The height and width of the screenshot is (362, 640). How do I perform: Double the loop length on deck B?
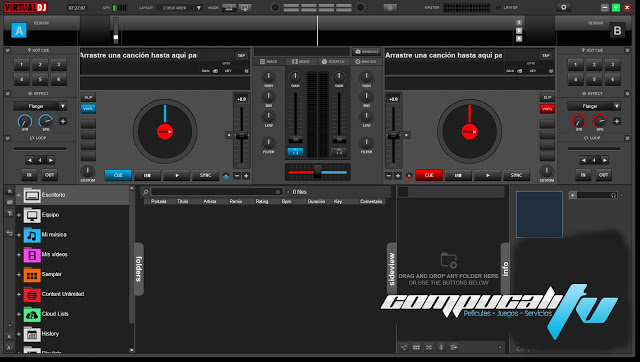click(x=605, y=160)
